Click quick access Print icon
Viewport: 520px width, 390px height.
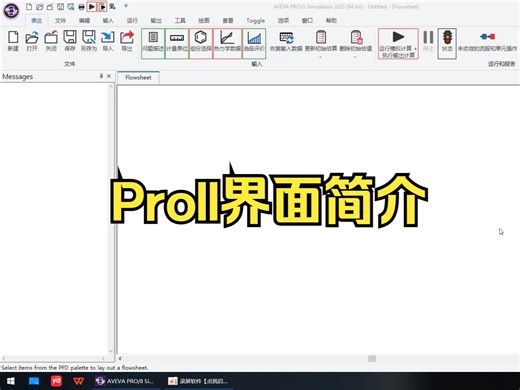click(81, 6)
